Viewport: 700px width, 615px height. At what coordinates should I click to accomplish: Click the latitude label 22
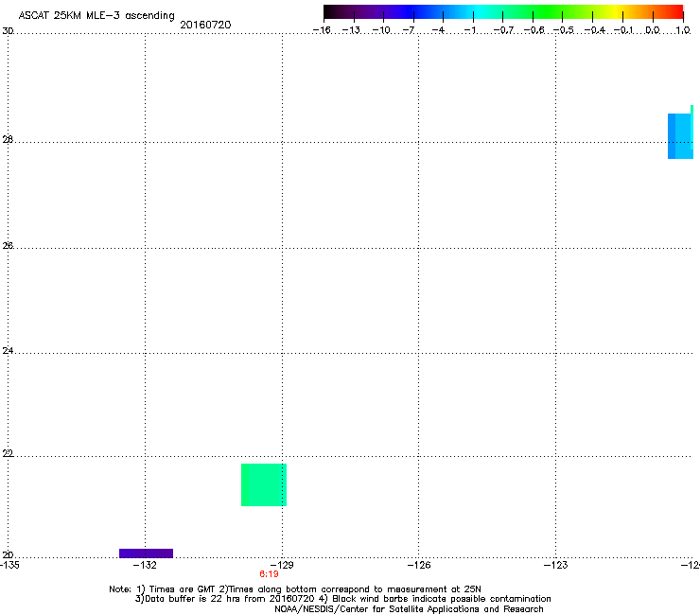8,454
